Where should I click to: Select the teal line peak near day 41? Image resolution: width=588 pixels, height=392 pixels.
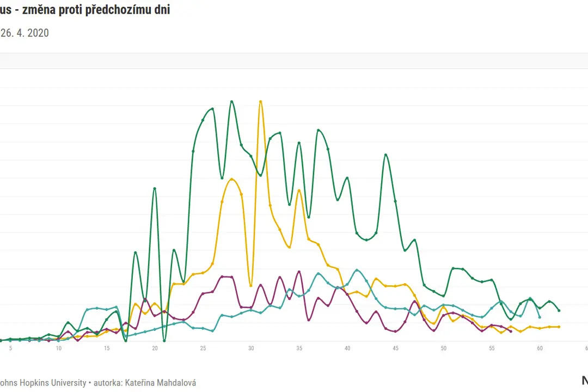[x=357, y=270]
